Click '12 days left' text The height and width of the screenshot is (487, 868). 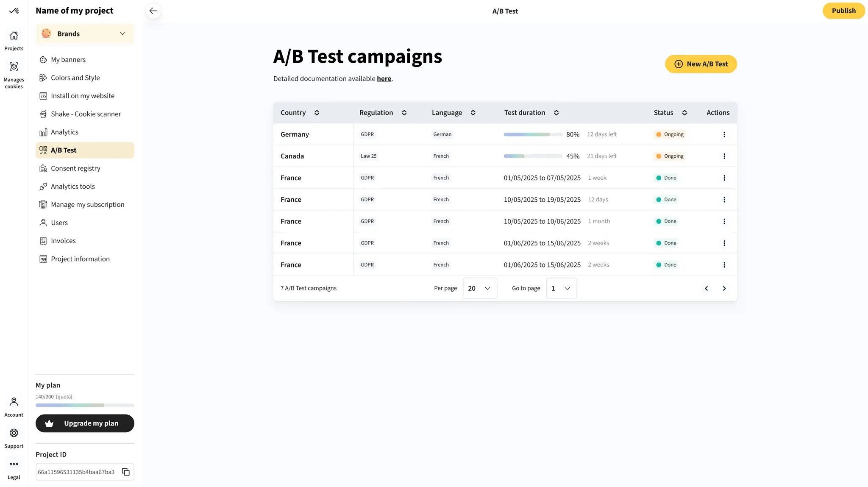(x=601, y=134)
